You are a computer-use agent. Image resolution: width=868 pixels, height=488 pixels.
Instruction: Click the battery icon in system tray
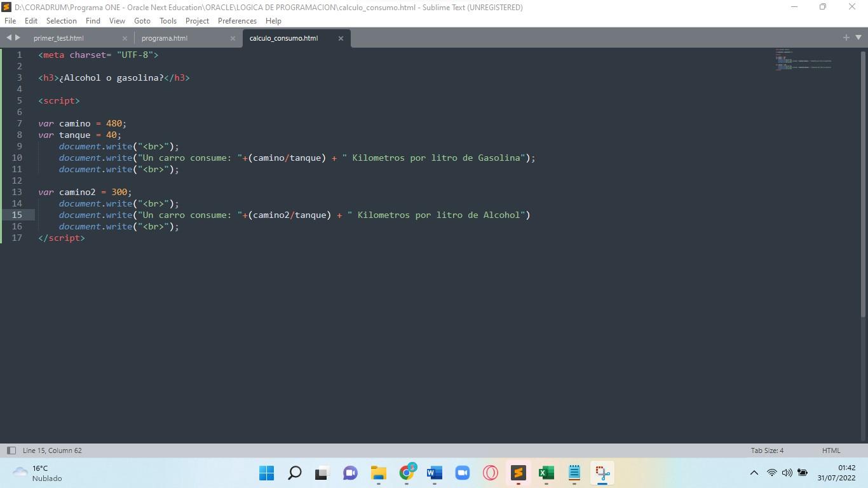tap(803, 473)
